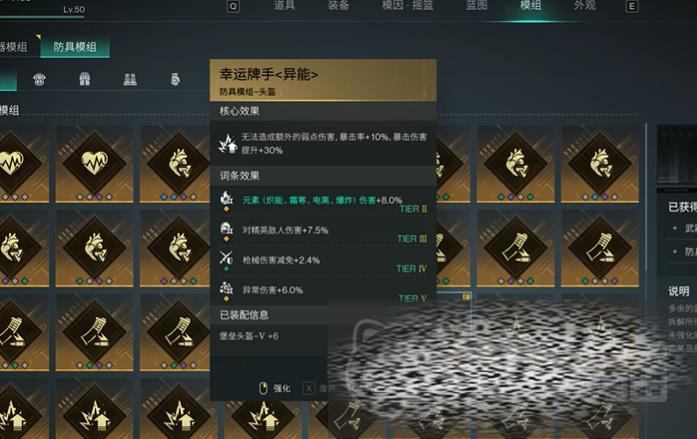Open the 道具 tab
This screenshot has width=697, height=439.
point(284,5)
